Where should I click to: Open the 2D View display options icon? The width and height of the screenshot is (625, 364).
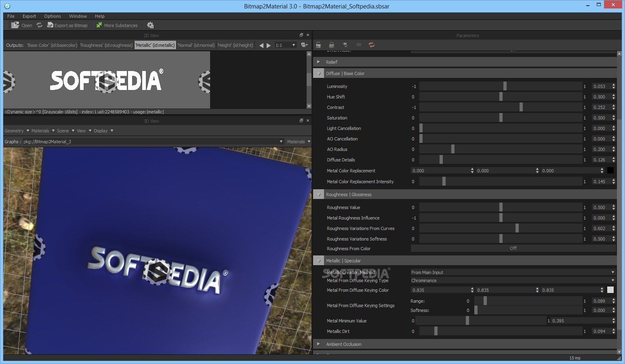click(x=304, y=45)
